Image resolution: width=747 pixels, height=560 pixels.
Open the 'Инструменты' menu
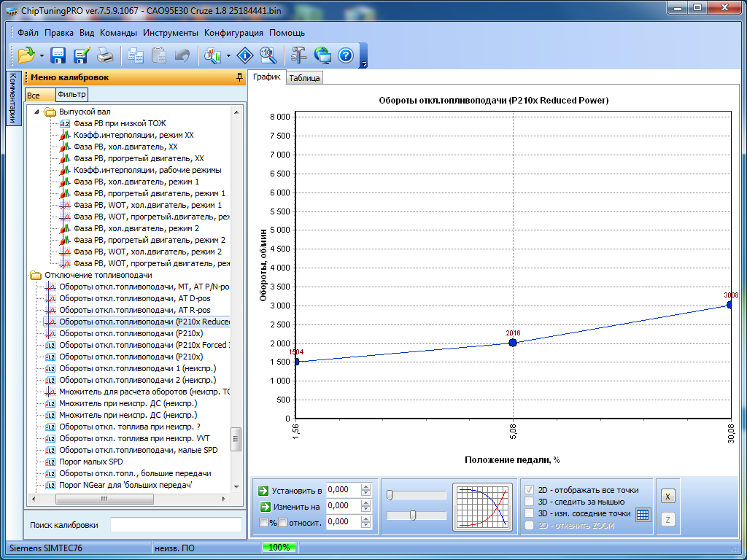(x=170, y=33)
